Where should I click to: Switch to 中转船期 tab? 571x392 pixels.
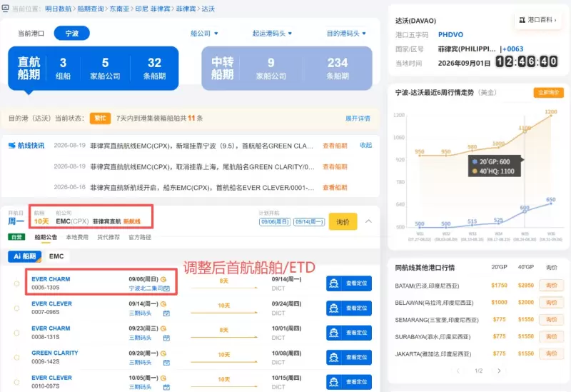pyautogui.click(x=287, y=68)
